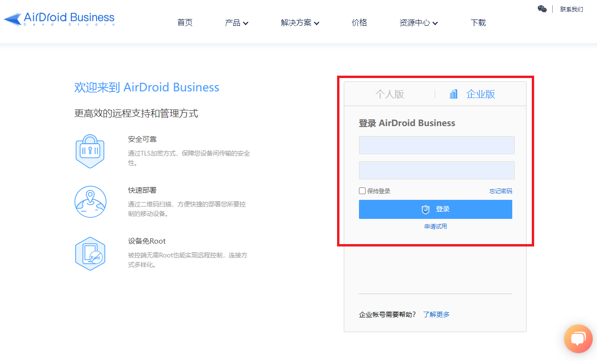Click the building icon beside 企业版
597x364 pixels.
(454, 94)
